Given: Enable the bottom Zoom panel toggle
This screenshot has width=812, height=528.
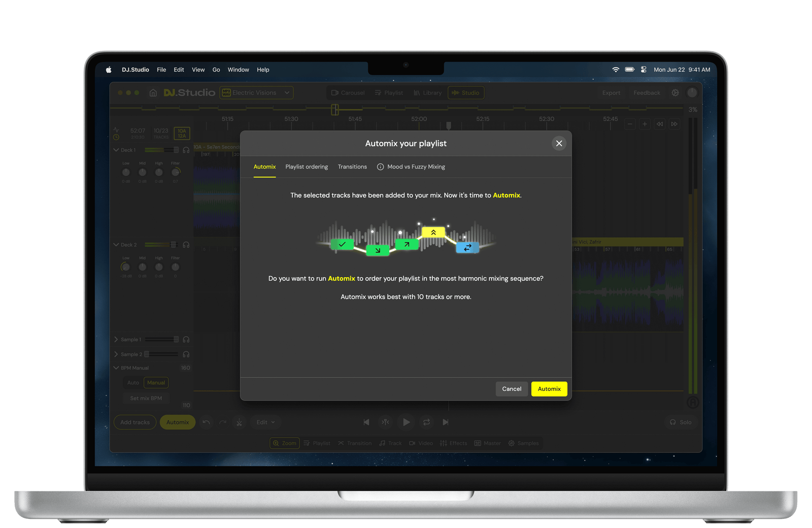Looking at the screenshot, I should [x=285, y=443].
